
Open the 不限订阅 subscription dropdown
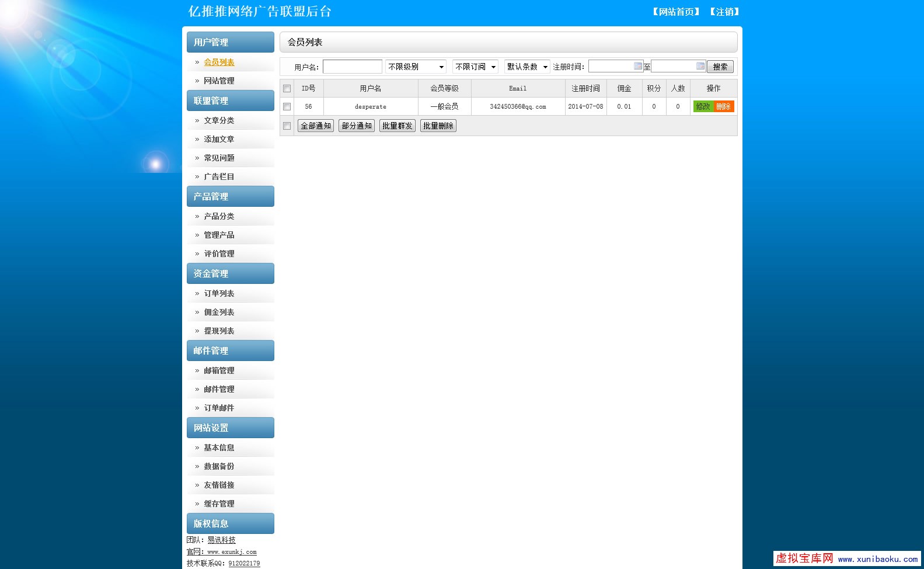pos(475,67)
